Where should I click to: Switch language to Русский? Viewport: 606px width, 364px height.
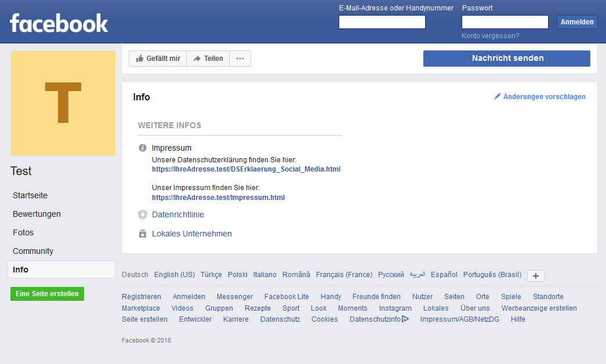(x=391, y=275)
